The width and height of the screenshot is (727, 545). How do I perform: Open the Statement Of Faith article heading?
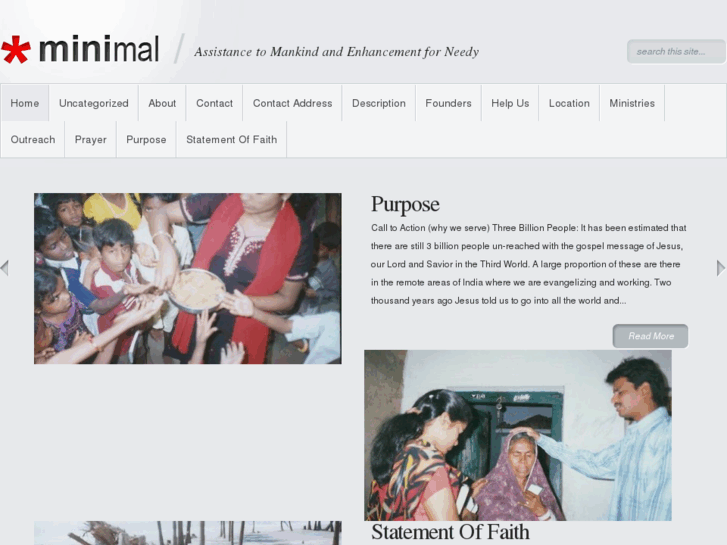[x=450, y=532]
